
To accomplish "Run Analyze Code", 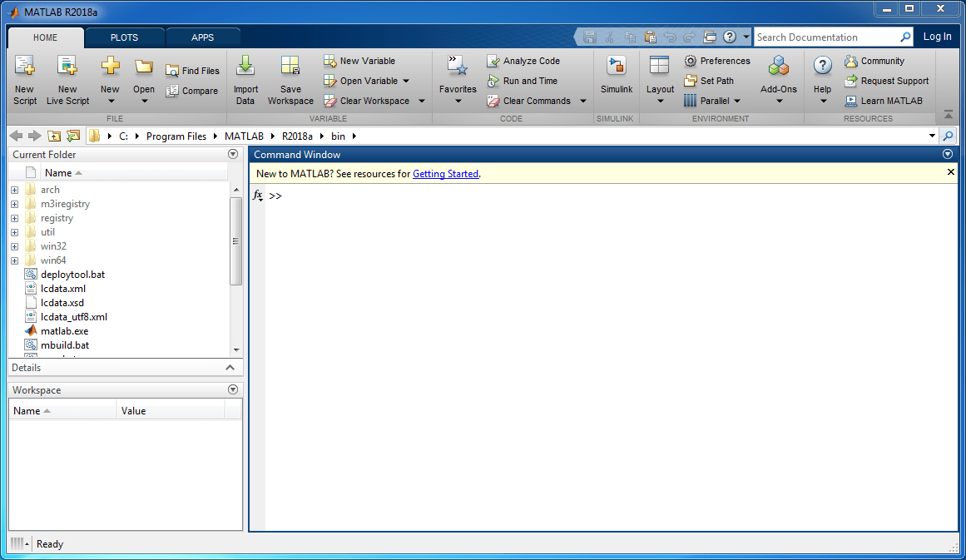I will (x=523, y=61).
